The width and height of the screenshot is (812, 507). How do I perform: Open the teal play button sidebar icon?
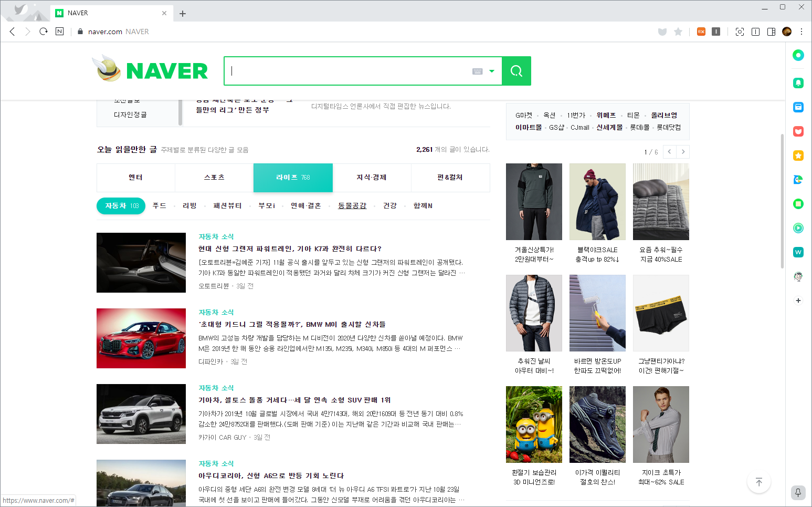798,228
